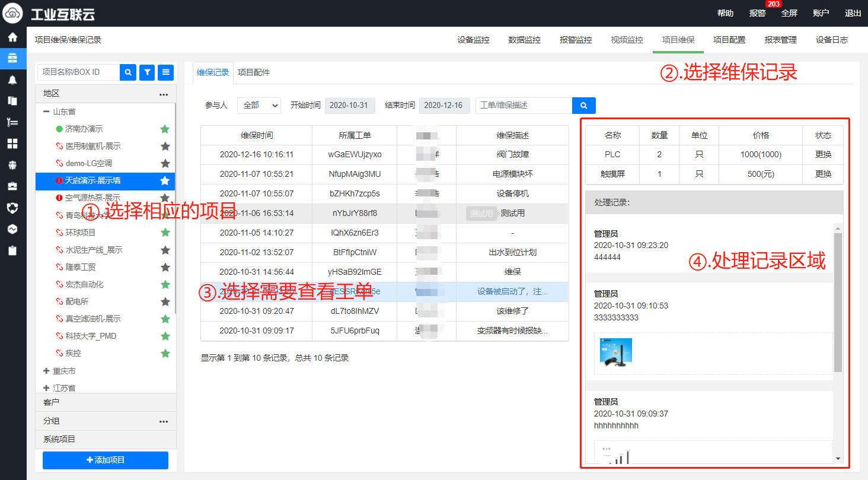Screen dimensions: 868x480
Task: Open the 结束时间 date field 2020-12-16
Action: [x=444, y=105]
